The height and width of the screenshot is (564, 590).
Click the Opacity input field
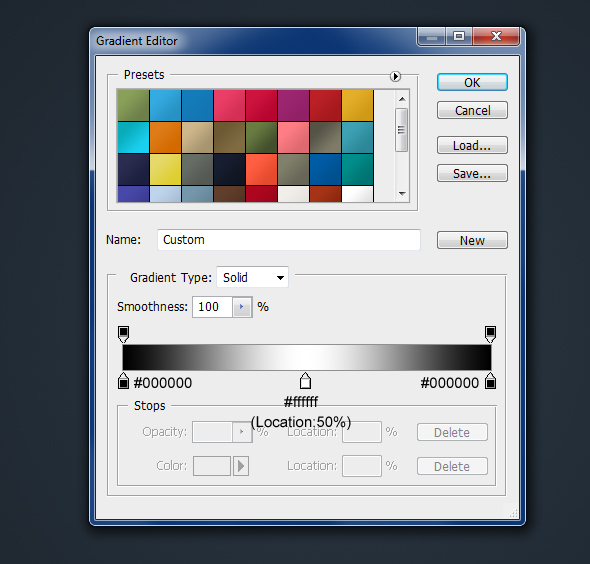tap(212, 432)
